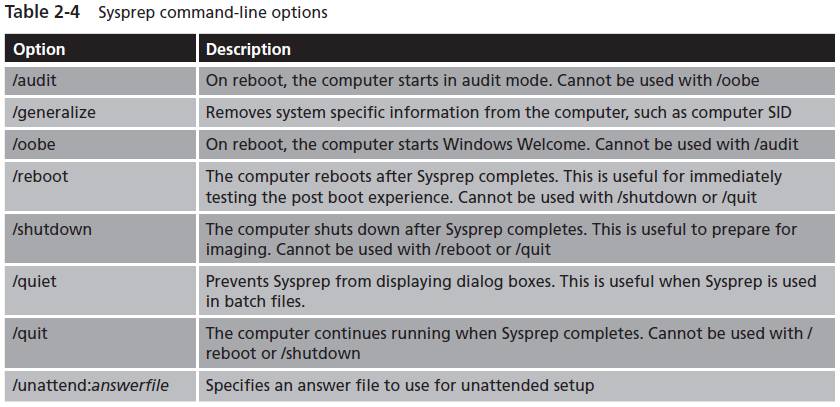This screenshot has height=407, width=840.
Task: Click the unattended setup description cell
Action: click(517, 386)
